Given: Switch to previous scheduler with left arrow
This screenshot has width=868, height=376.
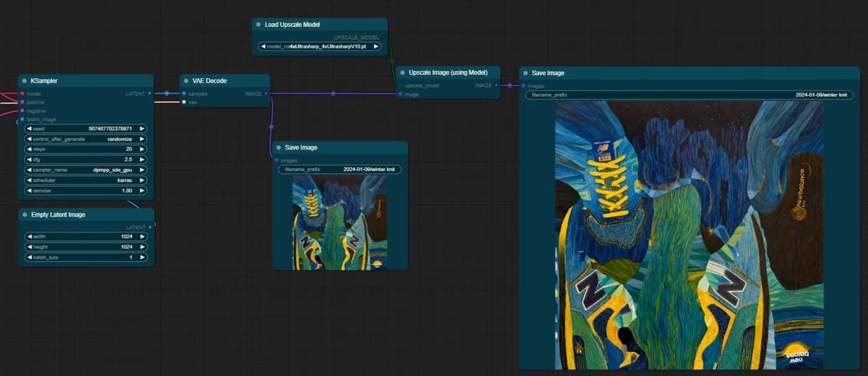Looking at the screenshot, I should coord(29,180).
